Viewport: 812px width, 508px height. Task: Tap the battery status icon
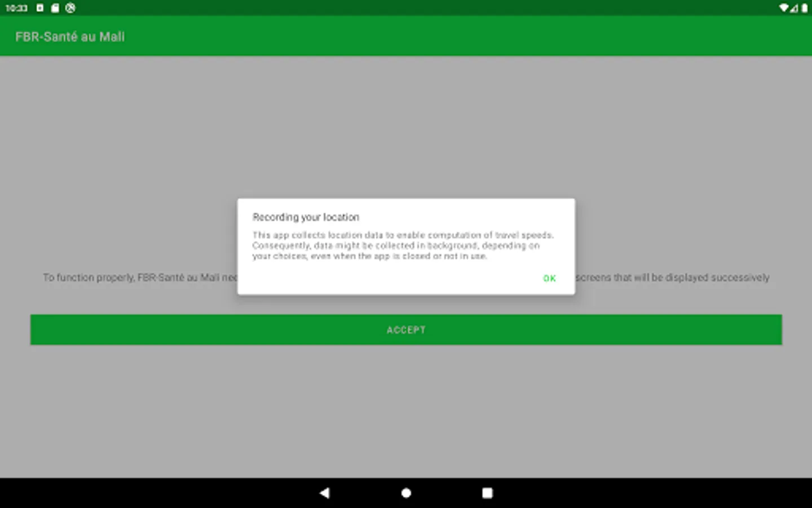click(x=805, y=8)
